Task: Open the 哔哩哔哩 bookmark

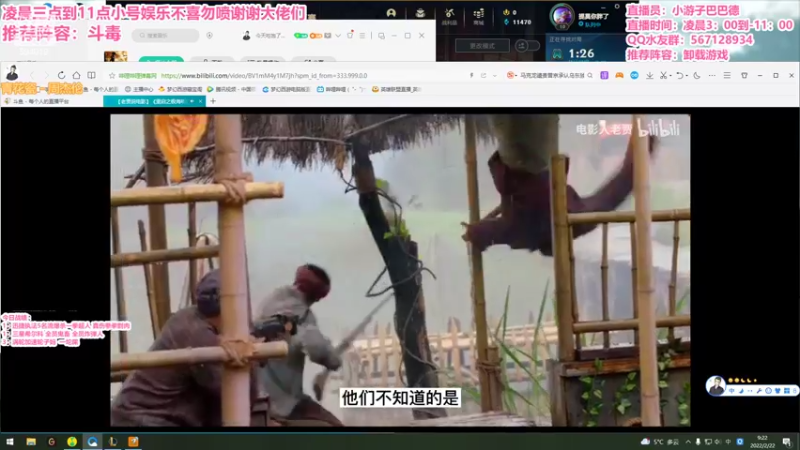Action: click(341, 89)
